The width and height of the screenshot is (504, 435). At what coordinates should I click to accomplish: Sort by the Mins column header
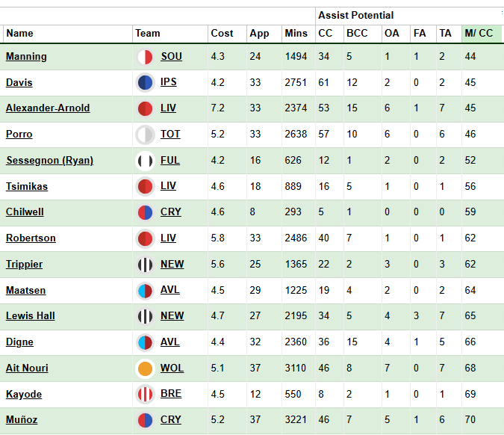[296, 34]
